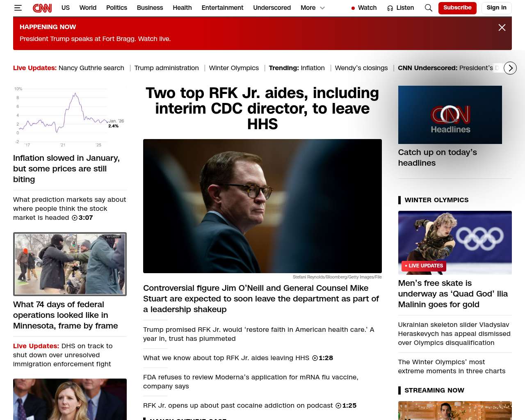Click the Live Updates badge on skating photo
Image resolution: width=525 pixels, height=420 pixels.
coord(424,266)
